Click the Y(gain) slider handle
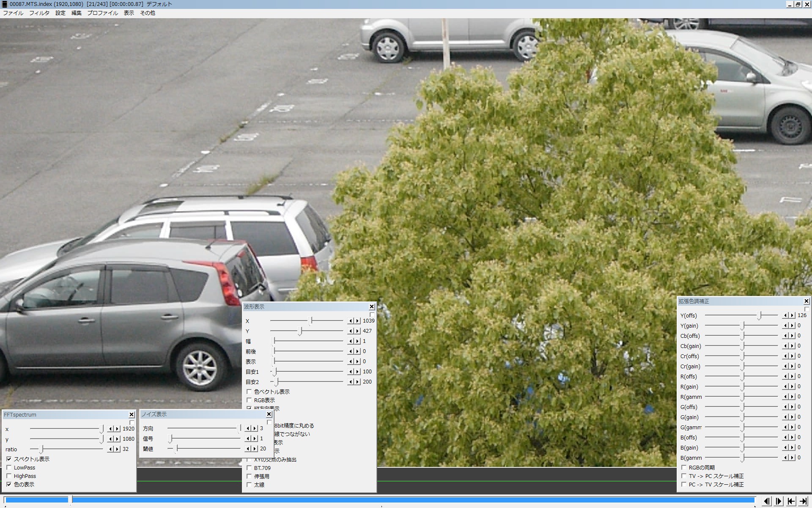The height and width of the screenshot is (508, 812). click(x=742, y=326)
